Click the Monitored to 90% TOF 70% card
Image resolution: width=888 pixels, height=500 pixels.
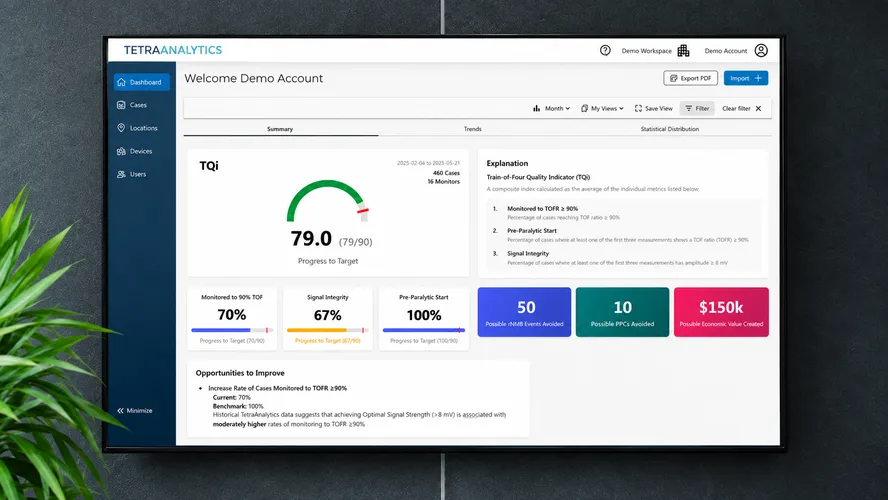(x=232, y=318)
